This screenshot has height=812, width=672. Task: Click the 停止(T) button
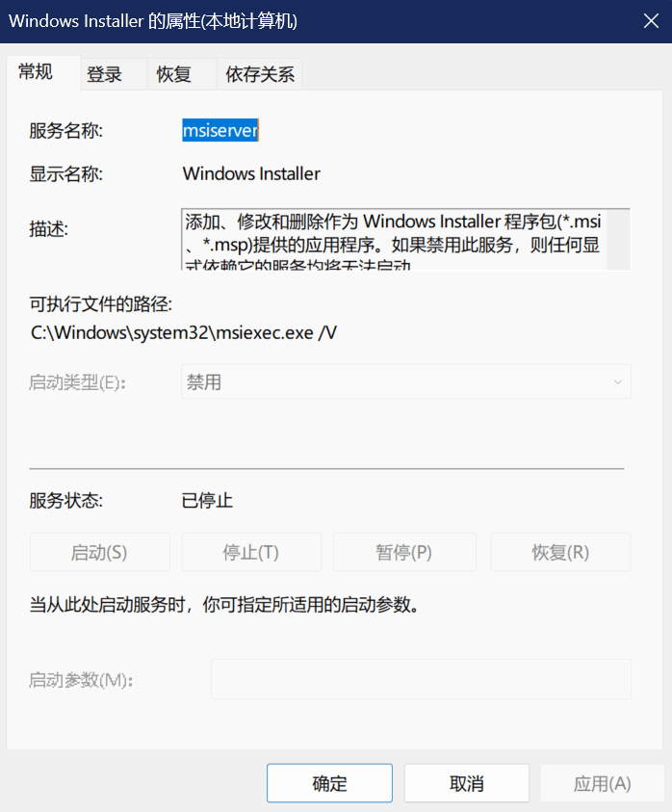click(x=251, y=552)
